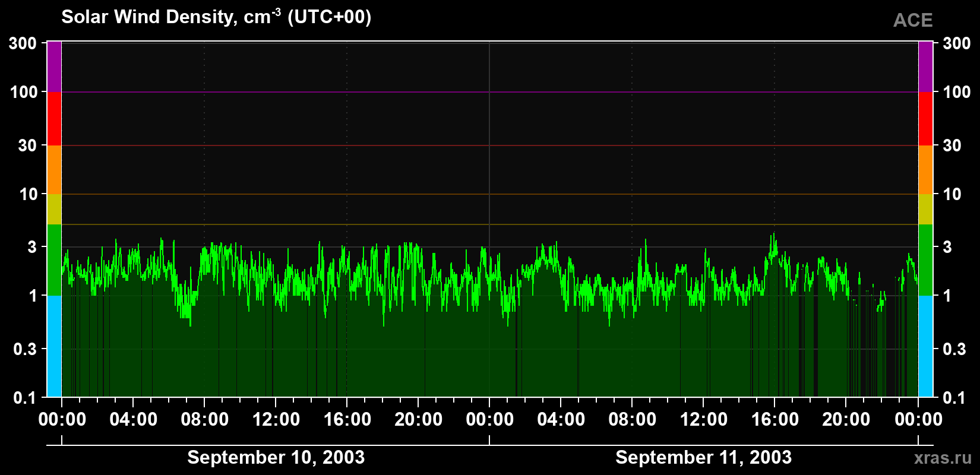Click the orange segment of left color scale
This screenshot has width=980, height=475.
(54, 170)
